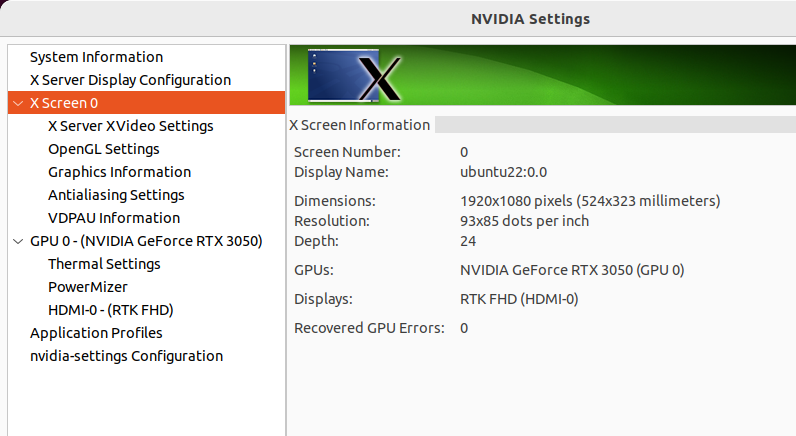Image resolution: width=796 pixels, height=436 pixels.
Task: Open nvidia-settings Configuration
Action: pyautogui.click(x=126, y=356)
